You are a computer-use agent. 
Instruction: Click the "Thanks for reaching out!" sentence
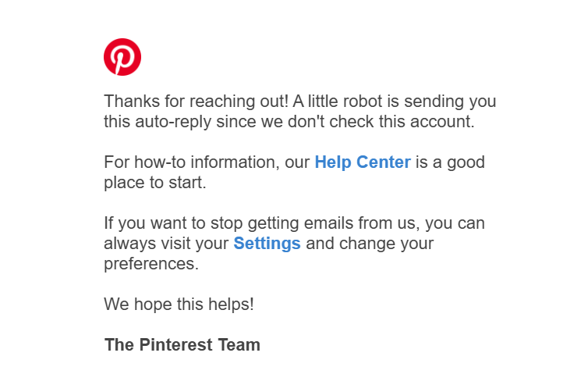196,102
